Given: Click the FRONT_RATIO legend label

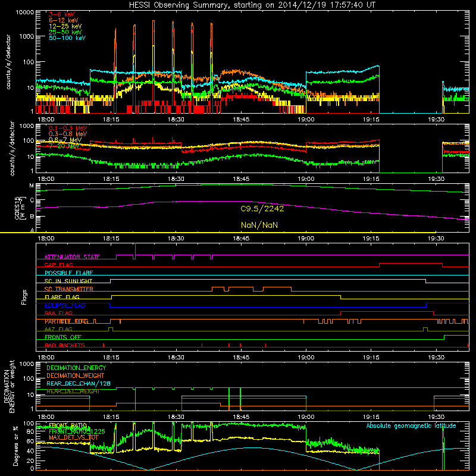Looking at the screenshot, I should (x=68, y=425).
